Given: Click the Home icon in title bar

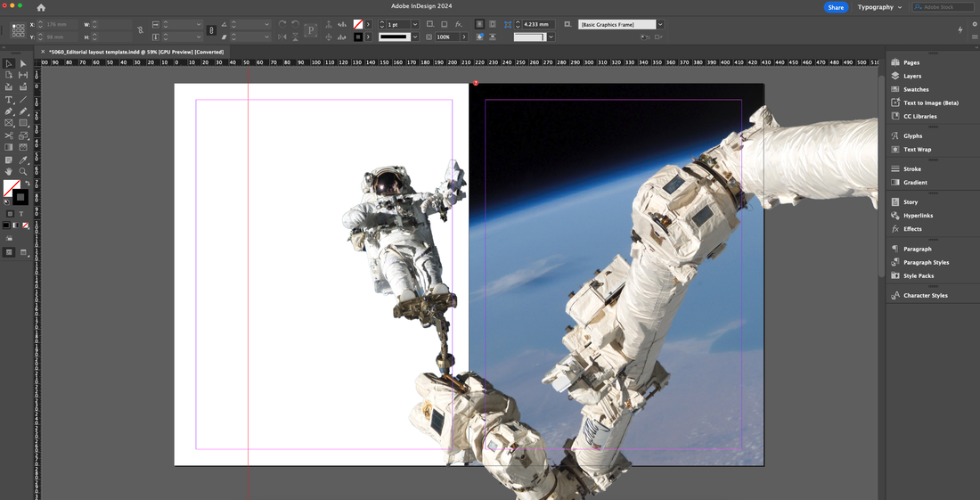Looking at the screenshot, I should tap(41, 7).
